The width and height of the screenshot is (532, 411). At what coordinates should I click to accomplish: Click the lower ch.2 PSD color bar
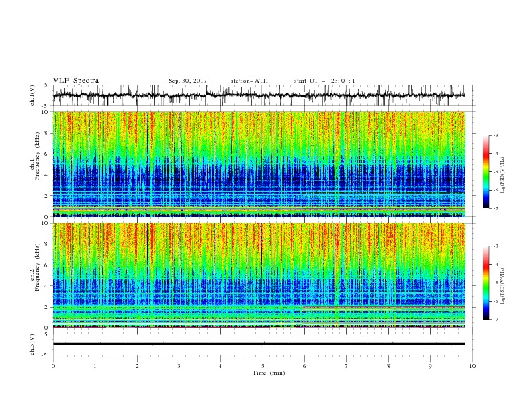[486, 283]
